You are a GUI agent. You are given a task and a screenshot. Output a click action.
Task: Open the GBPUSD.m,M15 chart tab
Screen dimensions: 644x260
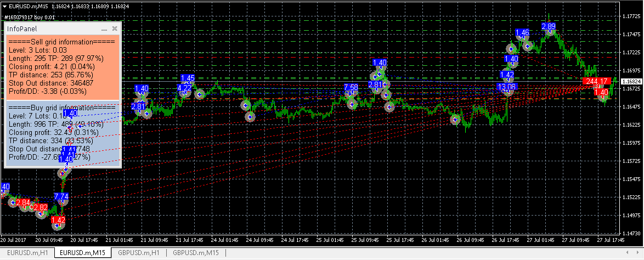[196, 253]
